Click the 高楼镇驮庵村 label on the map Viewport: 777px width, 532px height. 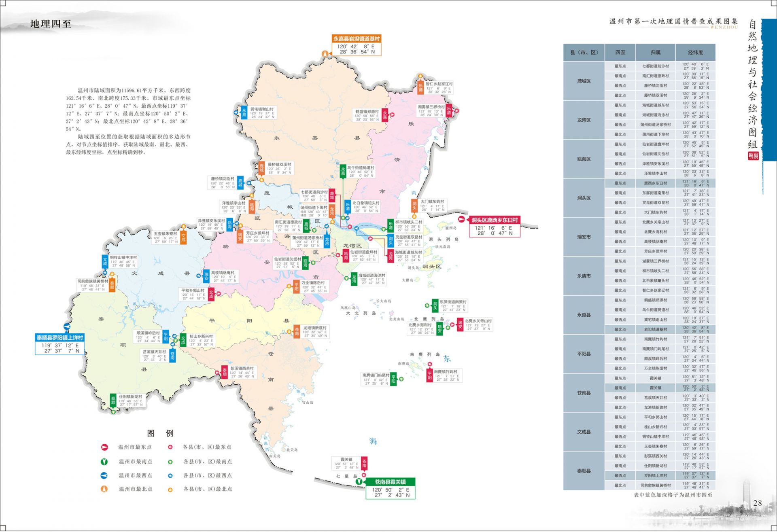pos(223,273)
